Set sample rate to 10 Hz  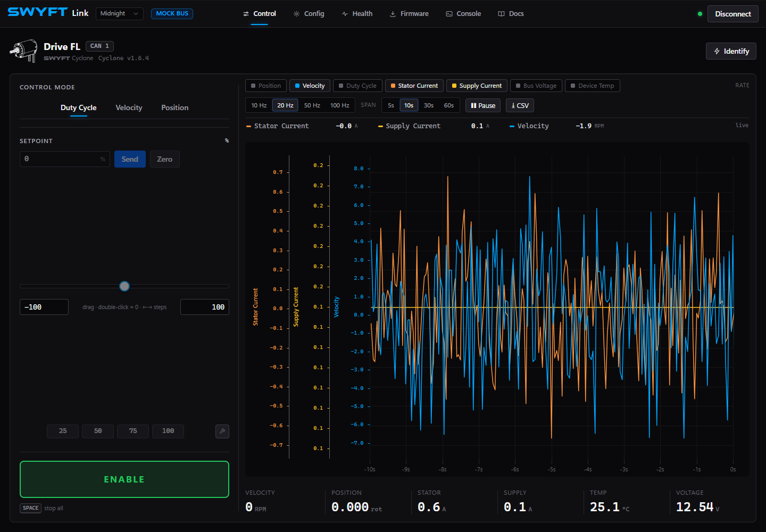[x=259, y=105]
